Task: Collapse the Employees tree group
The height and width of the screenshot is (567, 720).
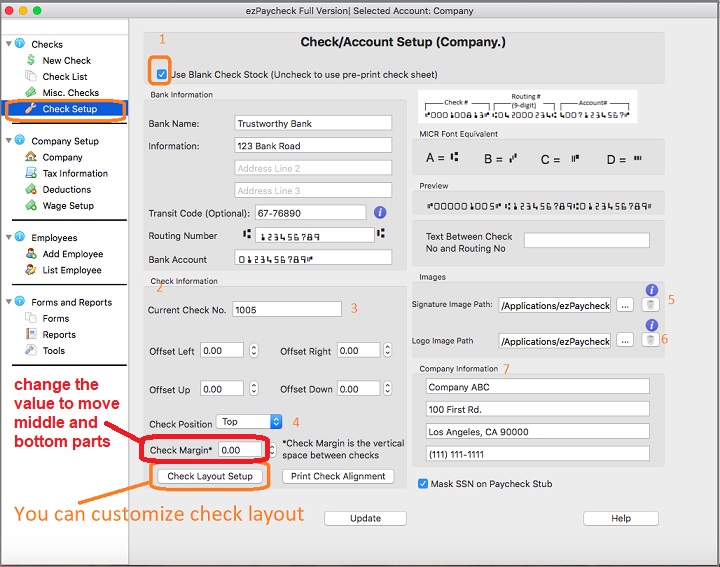Action: tap(9, 237)
